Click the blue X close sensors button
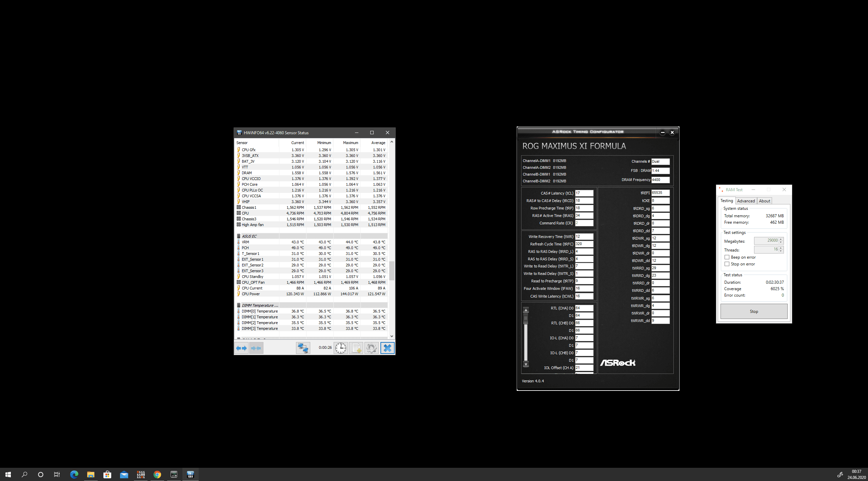 pos(387,348)
